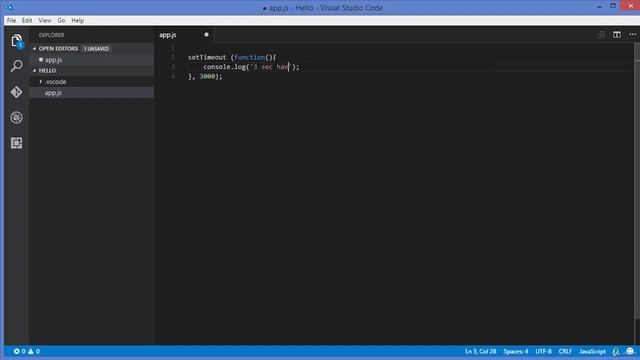Viewport: 640px width, 360px height.
Task: Open the Edit menu
Action: (27, 20)
